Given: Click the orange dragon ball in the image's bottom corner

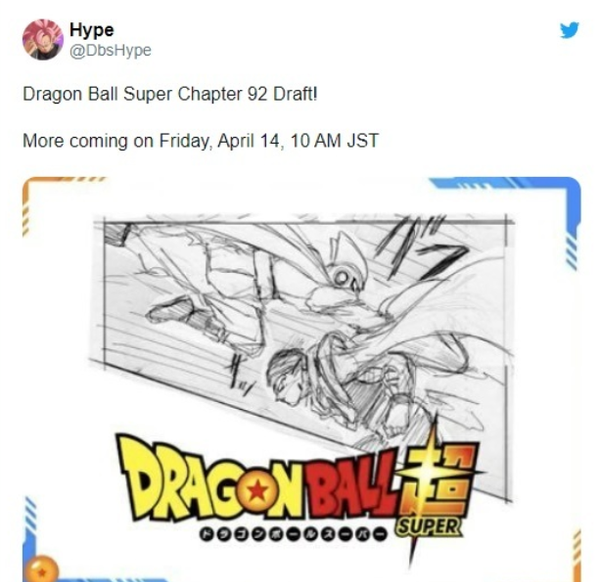Looking at the screenshot, I should [42, 569].
